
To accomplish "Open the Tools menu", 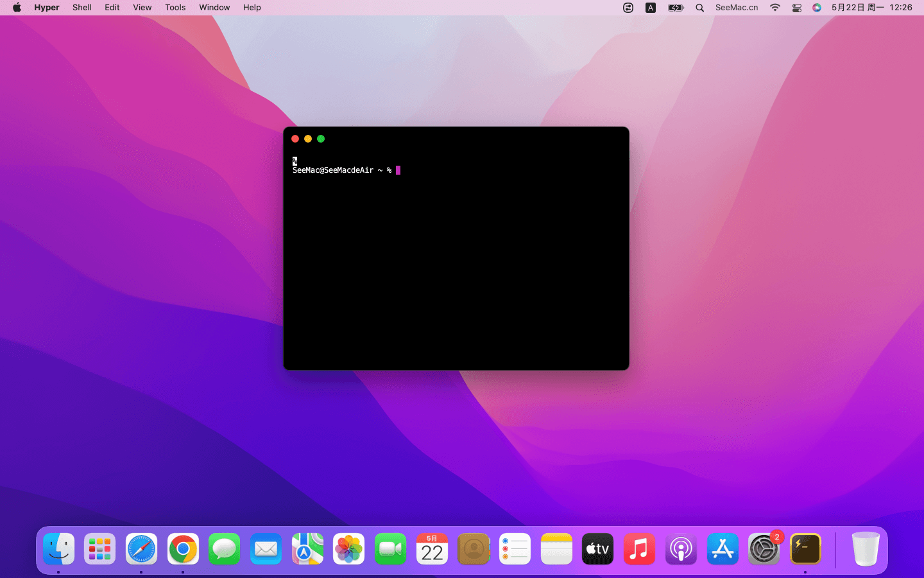I will pos(175,8).
